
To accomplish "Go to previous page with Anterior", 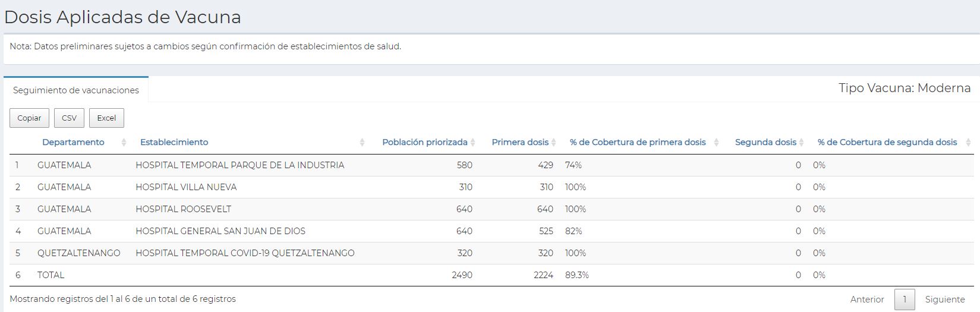I will click(x=866, y=300).
